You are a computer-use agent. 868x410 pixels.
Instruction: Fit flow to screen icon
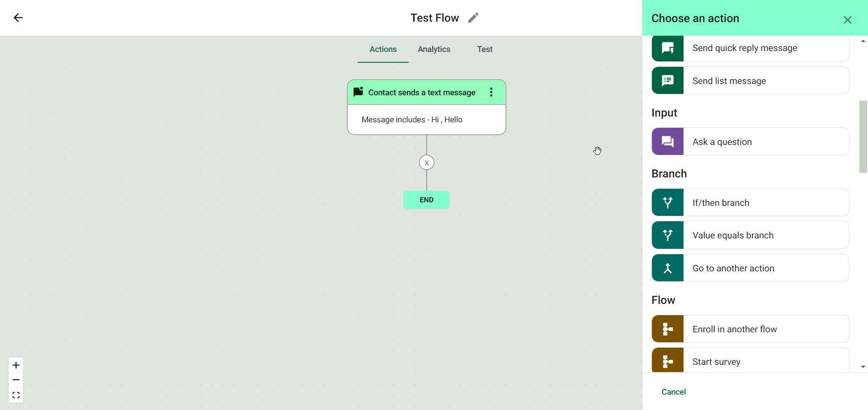click(16, 396)
